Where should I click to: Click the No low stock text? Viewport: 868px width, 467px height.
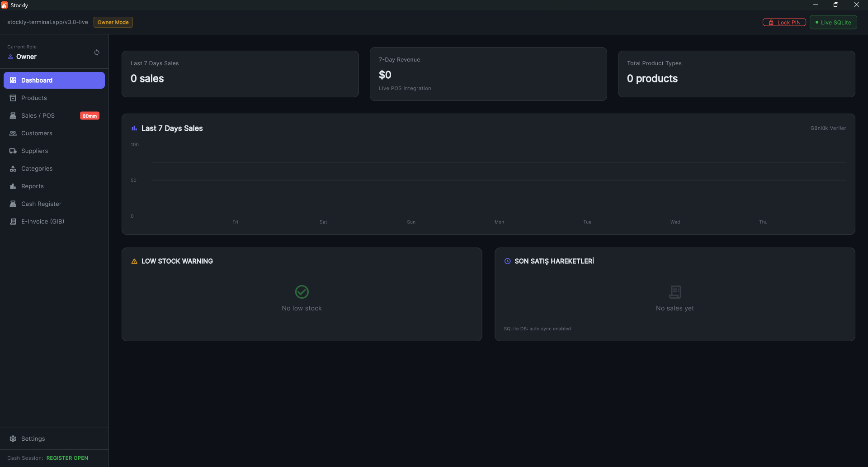(302, 309)
